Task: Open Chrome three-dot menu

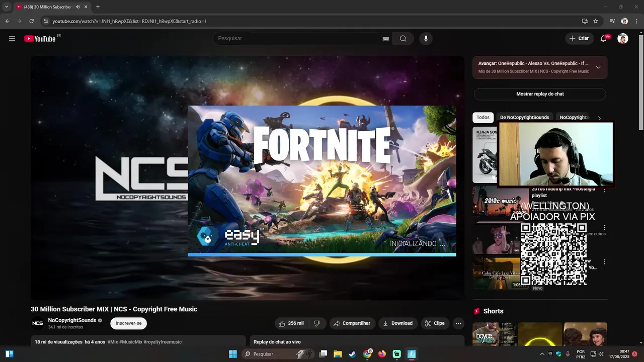Action: click(636, 21)
